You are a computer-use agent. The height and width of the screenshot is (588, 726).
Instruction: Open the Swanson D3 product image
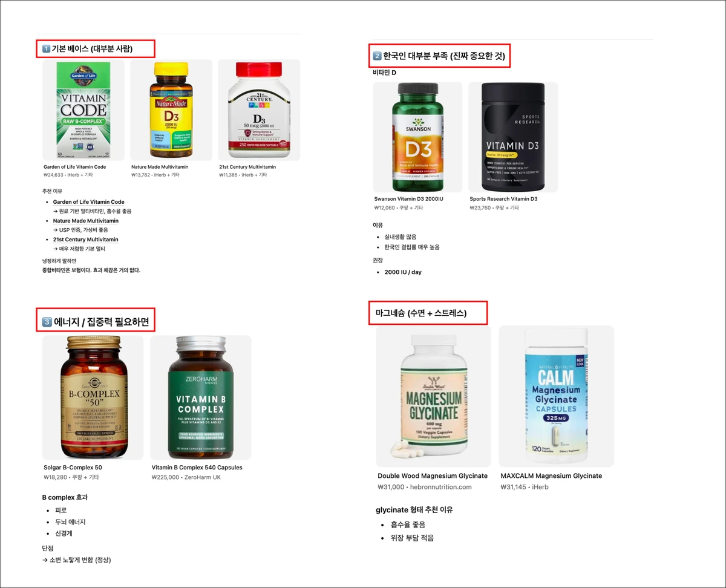click(x=417, y=137)
